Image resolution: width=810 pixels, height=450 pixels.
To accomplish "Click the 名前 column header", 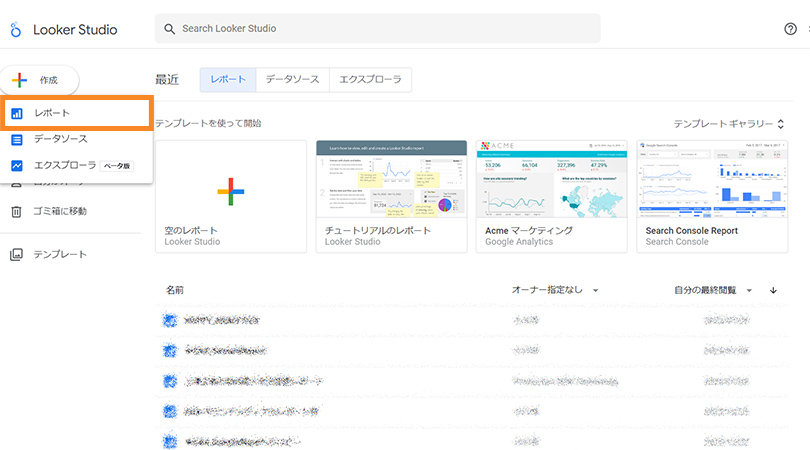I will pos(175,290).
